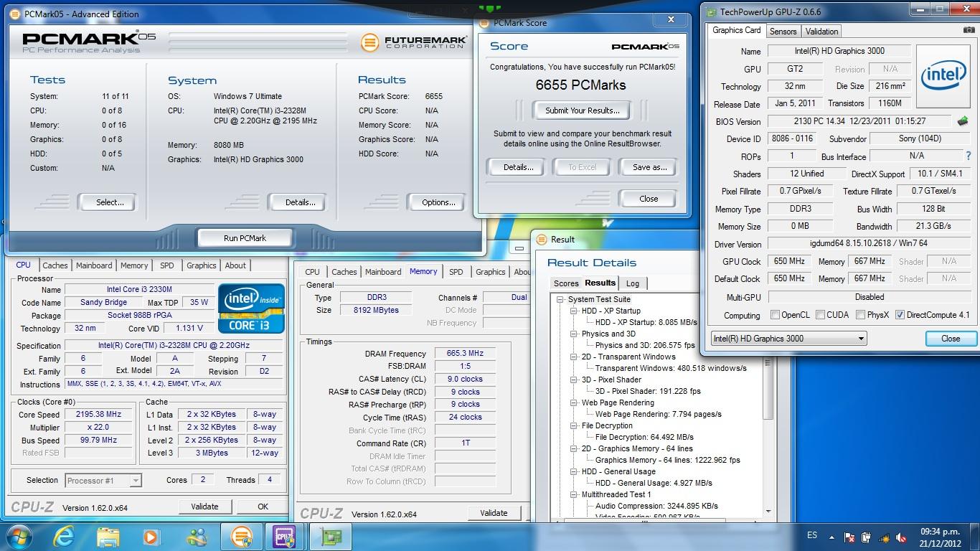Collapse the Physics and 3D node
The image size is (980, 551).
574,334
